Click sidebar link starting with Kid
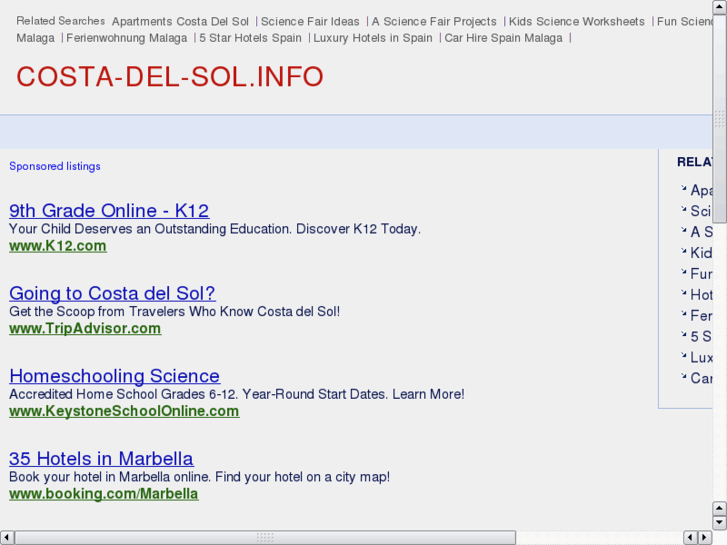Screen dimensions: 727x545 [701, 253]
